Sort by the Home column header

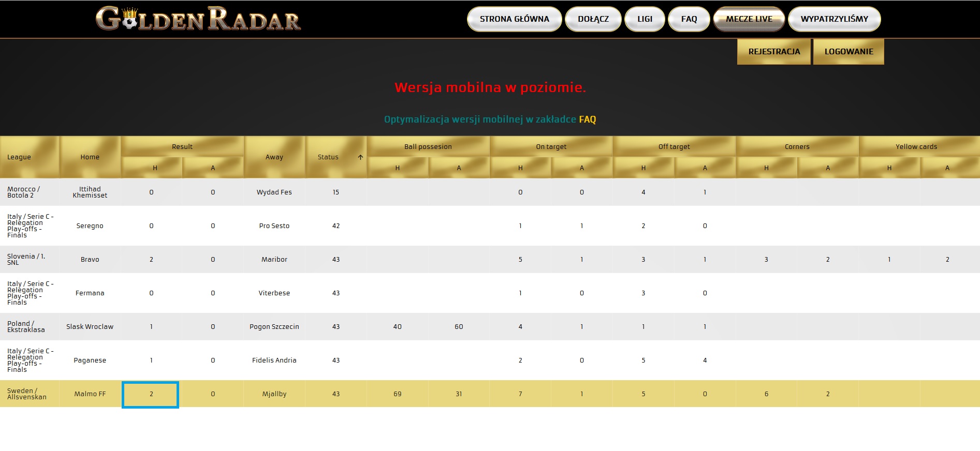click(90, 157)
